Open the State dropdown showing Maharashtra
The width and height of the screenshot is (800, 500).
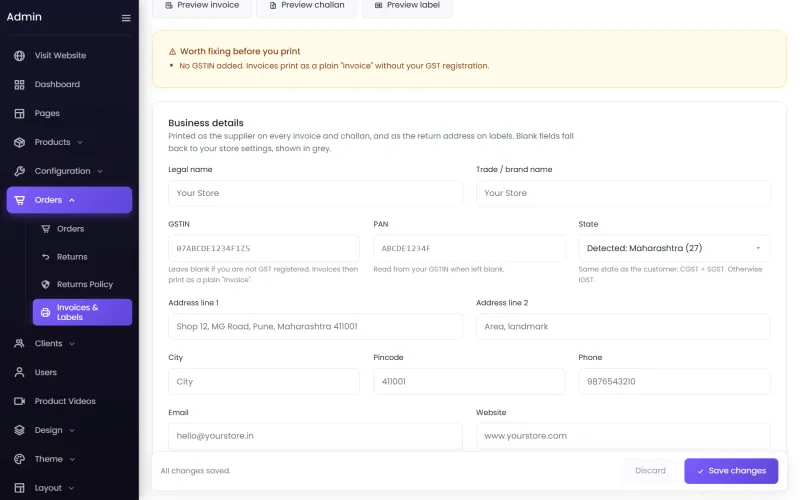click(x=674, y=248)
